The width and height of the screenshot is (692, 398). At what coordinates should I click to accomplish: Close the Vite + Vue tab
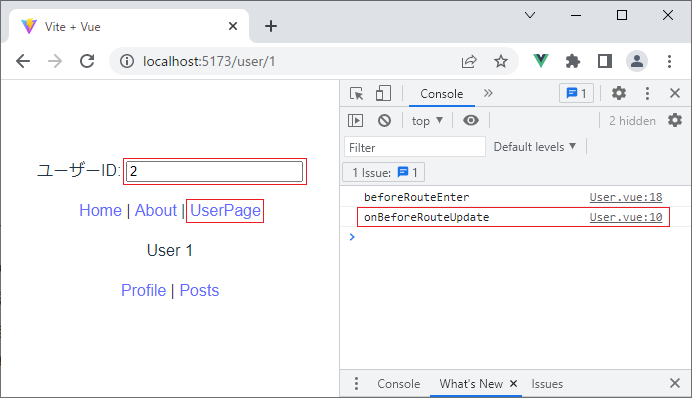point(233,26)
